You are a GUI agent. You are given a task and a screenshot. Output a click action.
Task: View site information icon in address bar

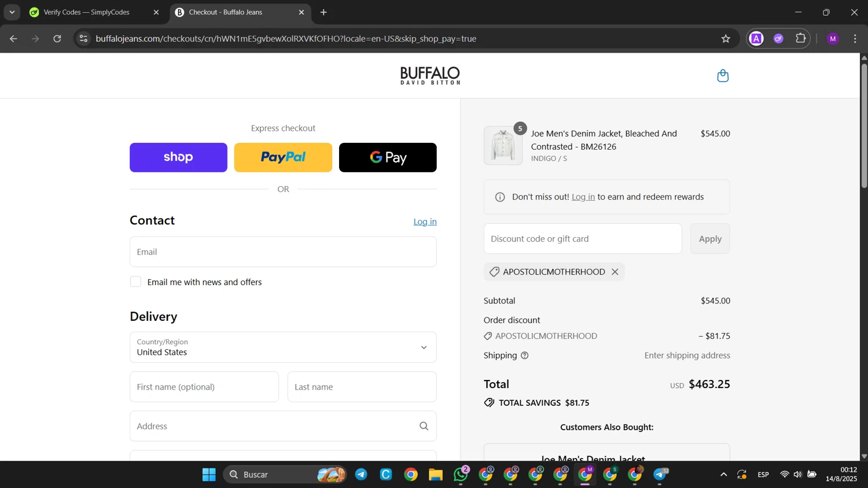click(83, 39)
